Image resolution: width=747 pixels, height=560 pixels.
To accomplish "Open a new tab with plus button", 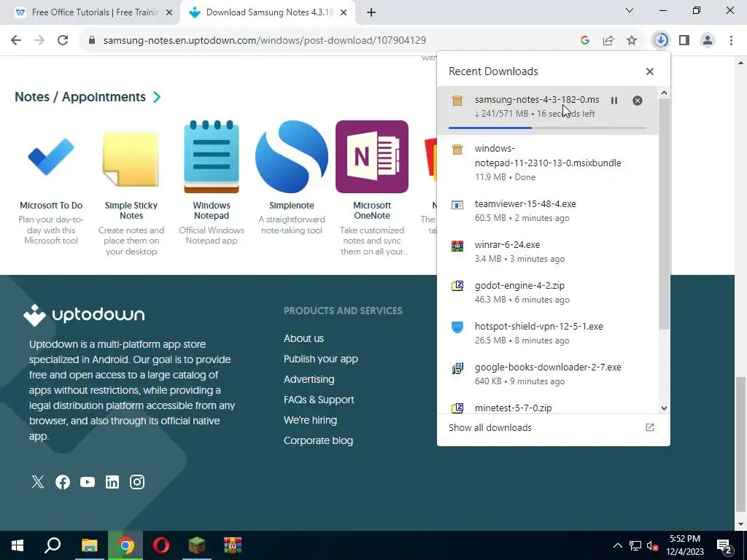I will tap(371, 13).
